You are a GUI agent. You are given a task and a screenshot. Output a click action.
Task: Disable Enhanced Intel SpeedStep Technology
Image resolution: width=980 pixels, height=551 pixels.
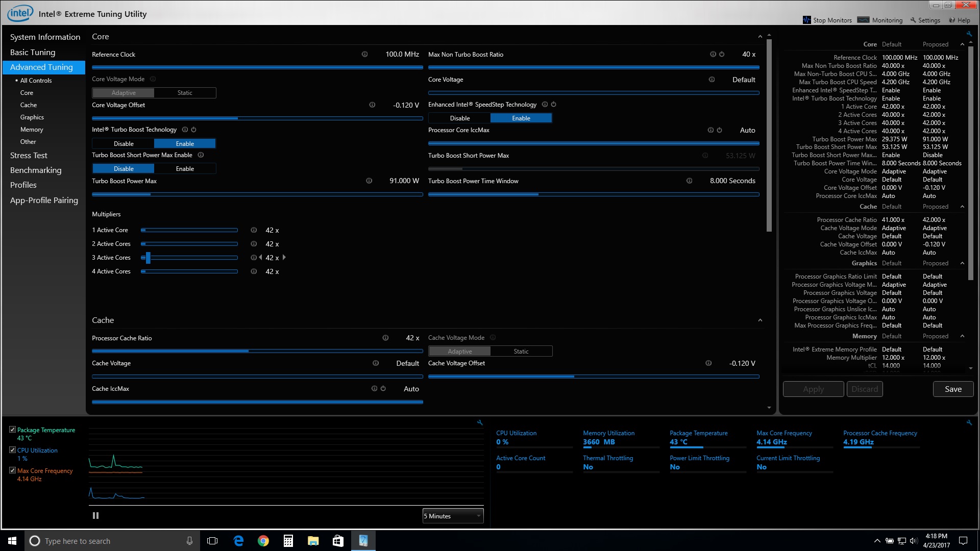tap(460, 118)
